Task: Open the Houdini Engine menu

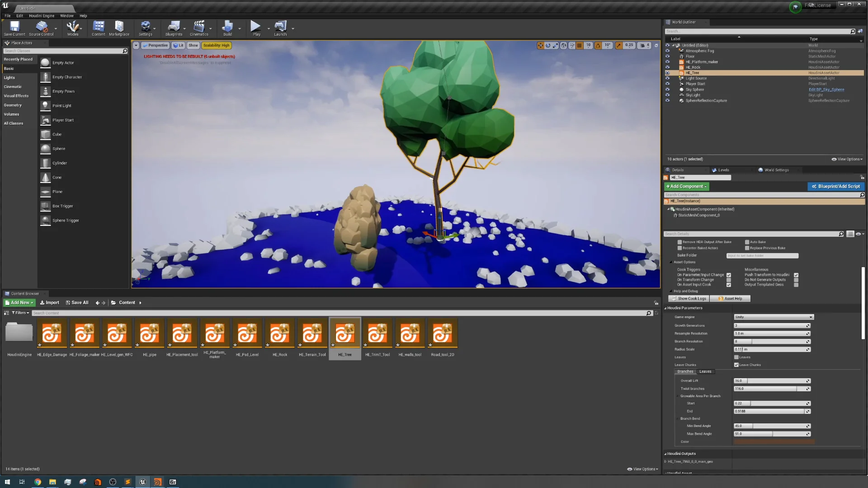Action: (x=41, y=15)
